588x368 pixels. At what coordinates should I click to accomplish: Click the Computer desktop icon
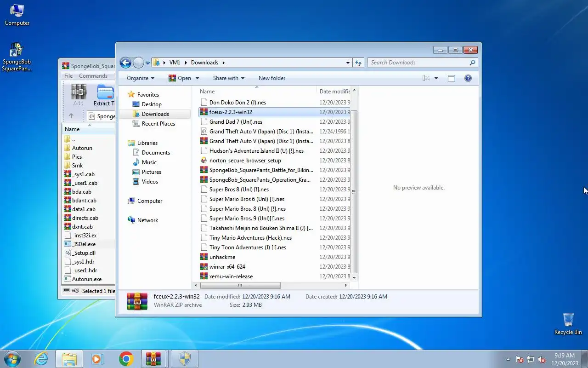point(17,15)
